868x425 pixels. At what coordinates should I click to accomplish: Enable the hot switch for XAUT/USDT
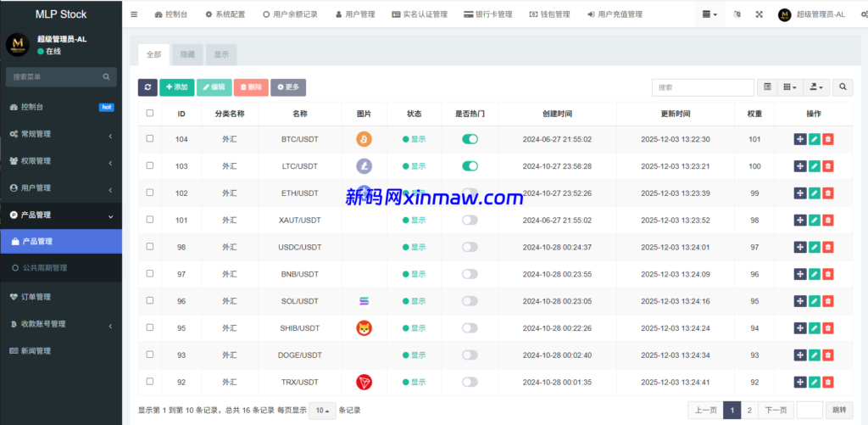(x=470, y=220)
